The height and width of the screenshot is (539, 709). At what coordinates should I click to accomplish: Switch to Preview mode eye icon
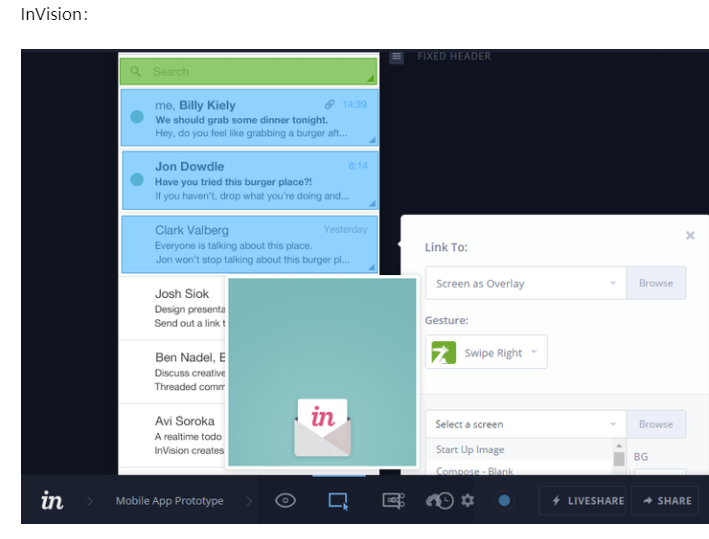pos(285,501)
